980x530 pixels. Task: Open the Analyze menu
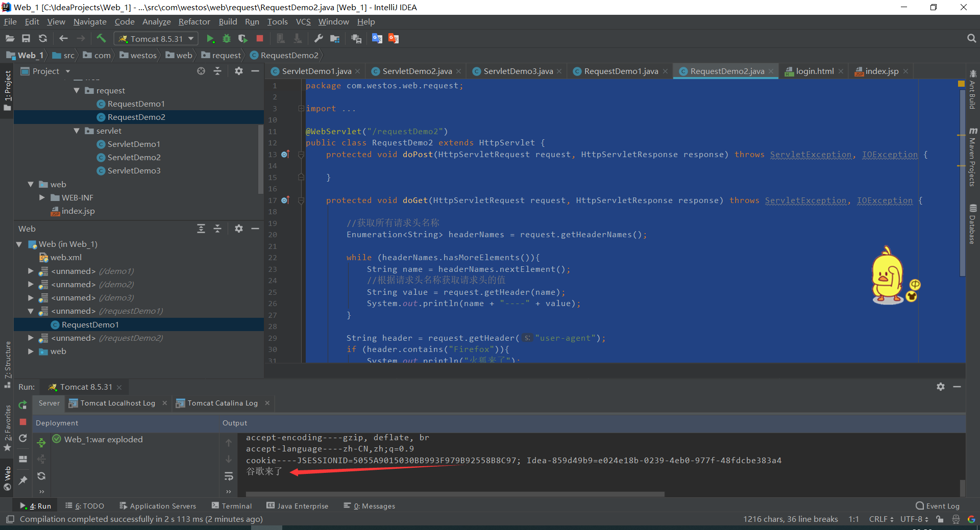click(x=156, y=21)
